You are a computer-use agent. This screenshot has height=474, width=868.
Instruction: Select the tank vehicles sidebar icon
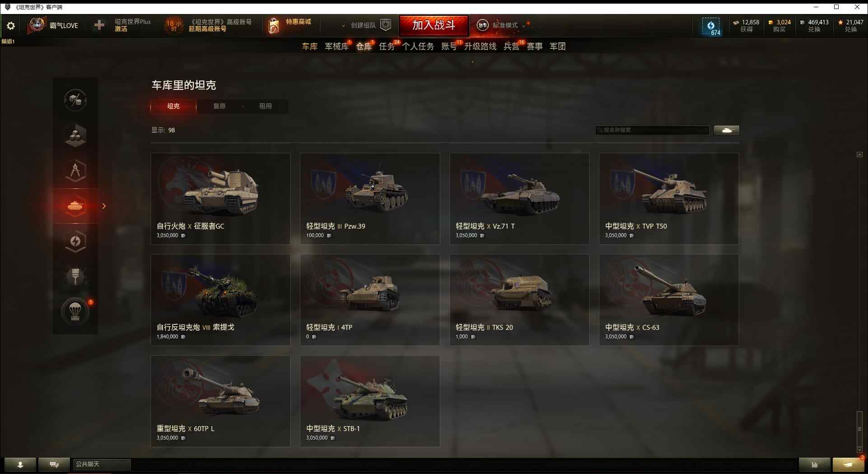75,206
